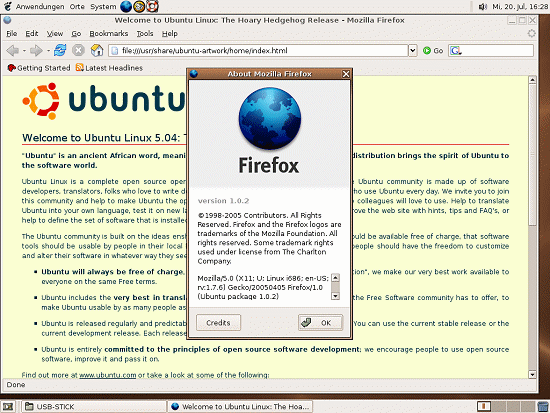This screenshot has width=550, height=413.
Task: Expand the address bar history dropdown
Action: [x=412, y=51]
